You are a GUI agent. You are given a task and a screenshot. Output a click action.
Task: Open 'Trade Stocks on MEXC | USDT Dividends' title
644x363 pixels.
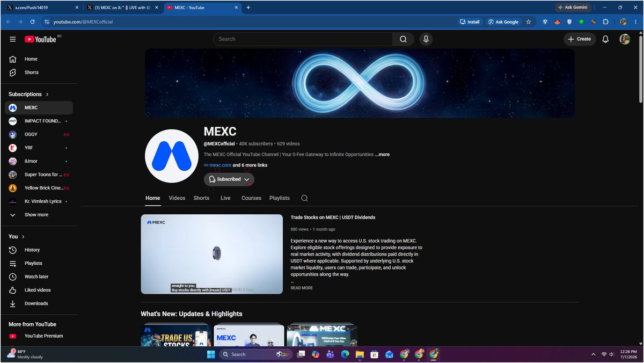(x=333, y=217)
